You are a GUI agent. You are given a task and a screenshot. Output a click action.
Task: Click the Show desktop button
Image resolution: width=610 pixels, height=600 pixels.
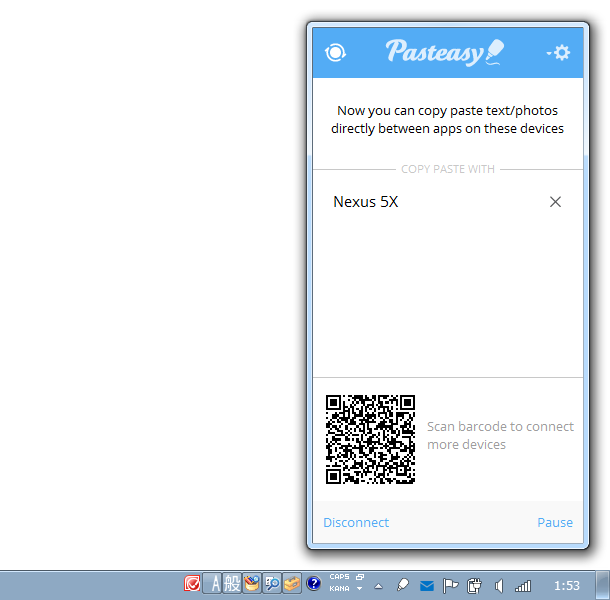pyautogui.click(x=603, y=585)
